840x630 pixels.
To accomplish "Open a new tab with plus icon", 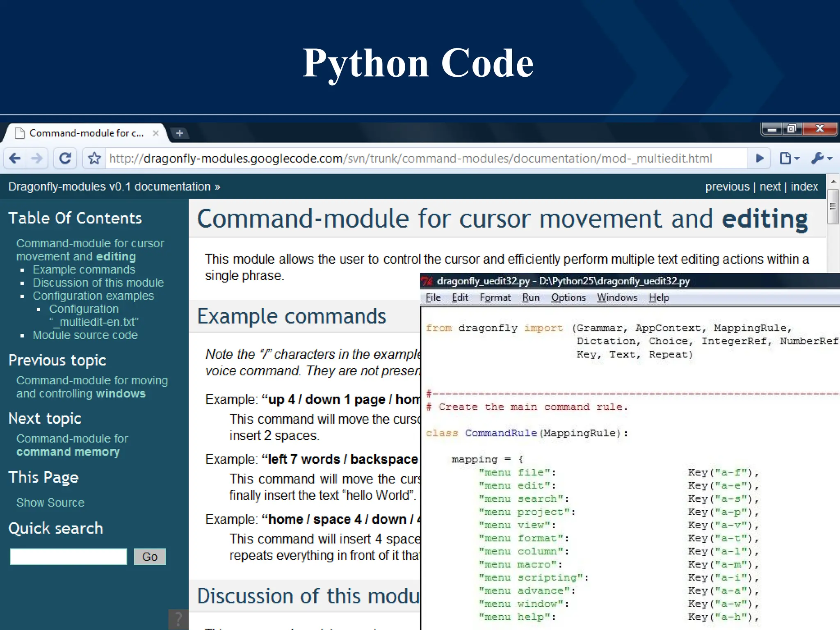I will pyautogui.click(x=179, y=133).
